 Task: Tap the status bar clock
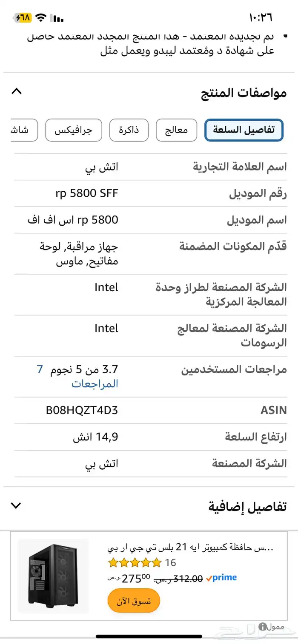(260, 18)
